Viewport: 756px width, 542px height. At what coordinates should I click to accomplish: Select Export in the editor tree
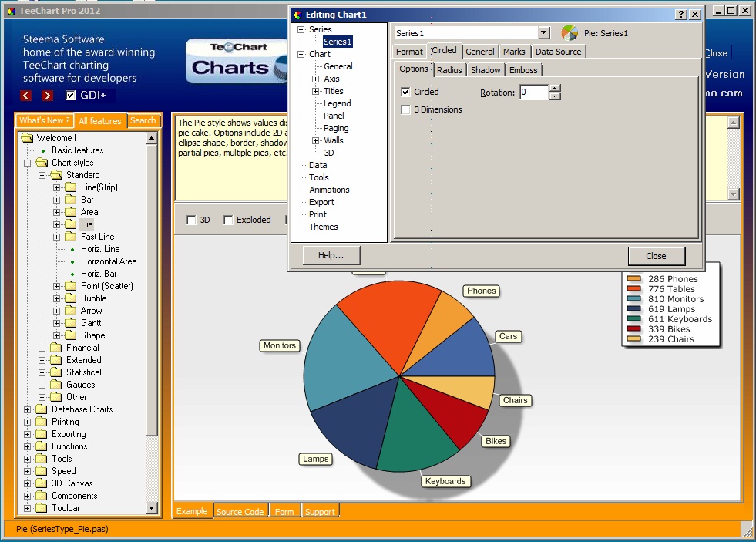click(321, 203)
